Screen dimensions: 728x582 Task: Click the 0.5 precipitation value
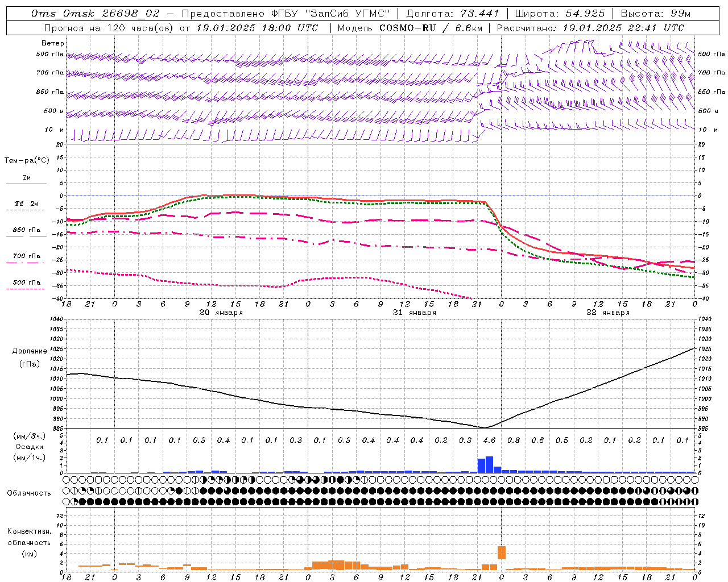click(562, 440)
